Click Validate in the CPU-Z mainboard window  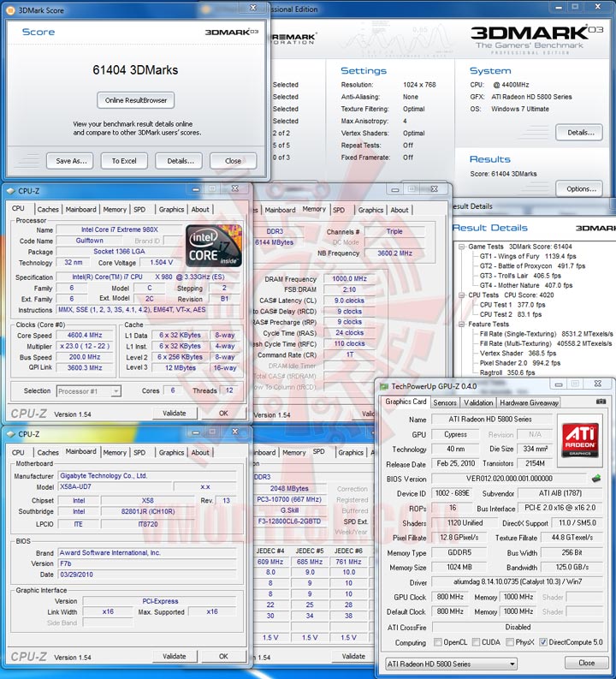coord(175,656)
